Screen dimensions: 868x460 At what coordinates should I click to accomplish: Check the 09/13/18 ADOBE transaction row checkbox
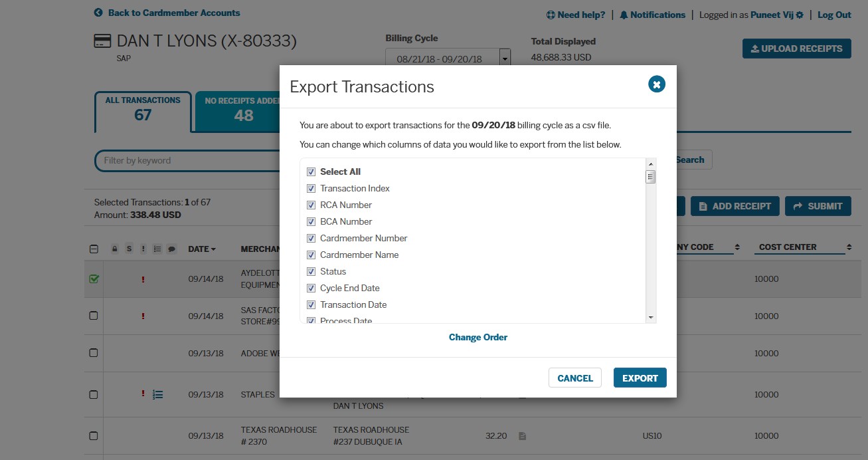point(93,353)
